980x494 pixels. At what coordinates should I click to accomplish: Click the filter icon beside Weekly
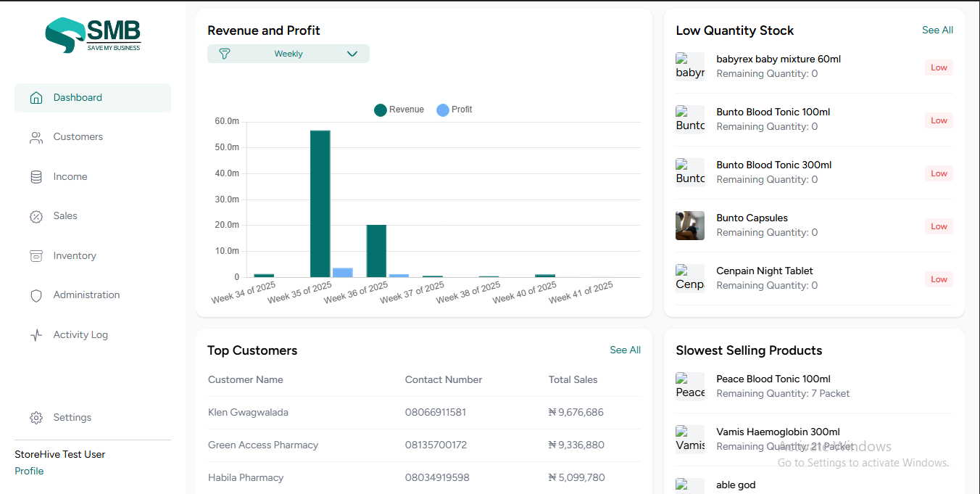click(225, 53)
